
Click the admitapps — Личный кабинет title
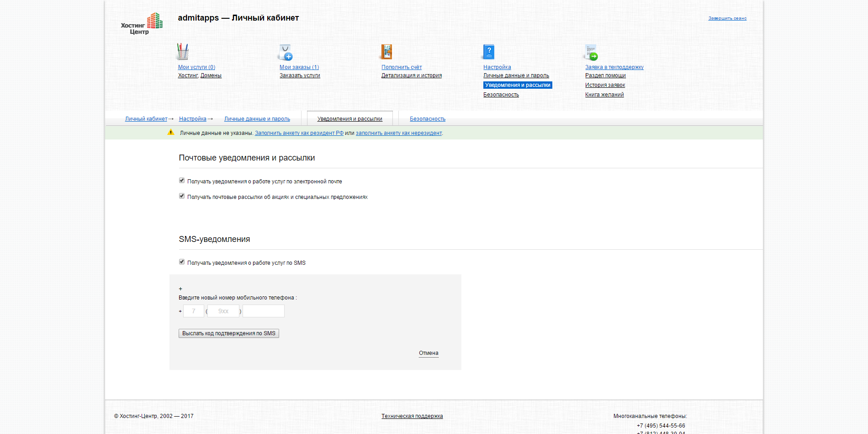pyautogui.click(x=238, y=18)
